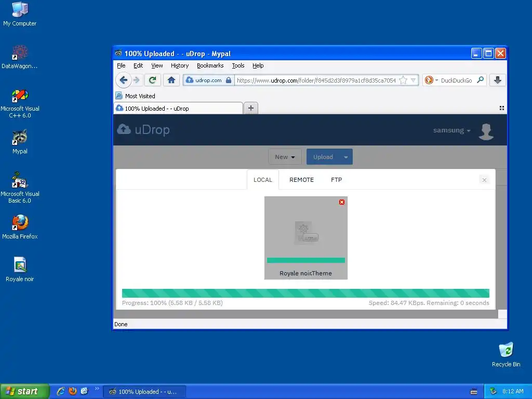Screen dimensions: 532x399
Task: Click the uDrop cloud logo
Action: tap(143, 129)
